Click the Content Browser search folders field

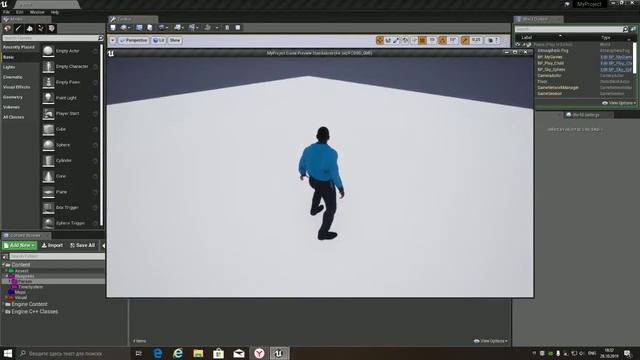coord(57,256)
